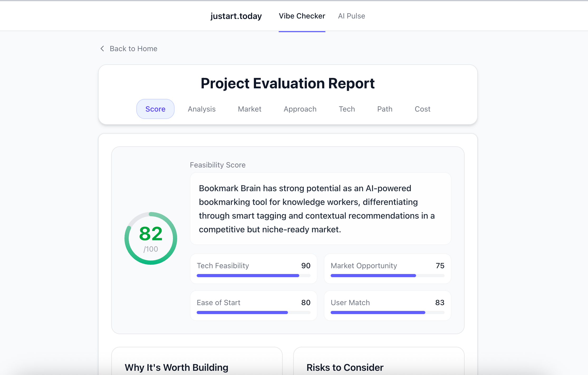Click the Tech Feasibility progress bar
The width and height of the screenshot is (588, 375).
(x=253, y=276)
